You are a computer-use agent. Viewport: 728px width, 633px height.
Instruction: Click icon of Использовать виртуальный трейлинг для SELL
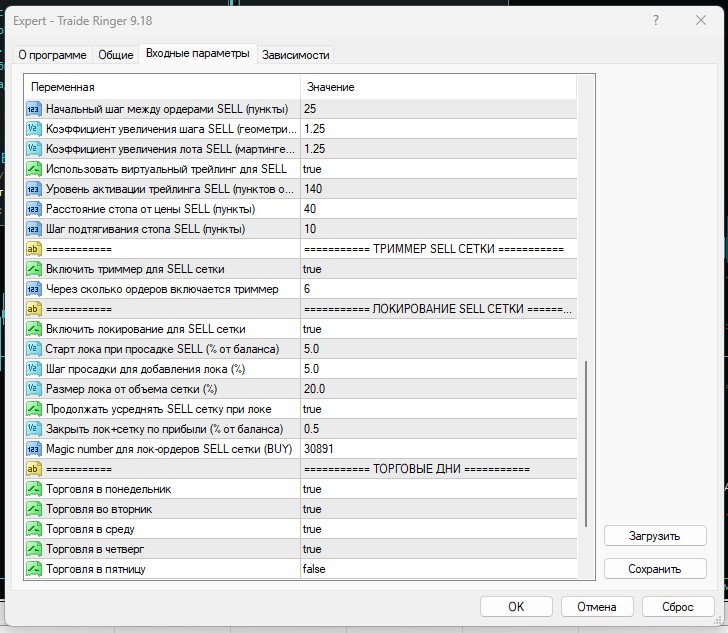[34, 169]
